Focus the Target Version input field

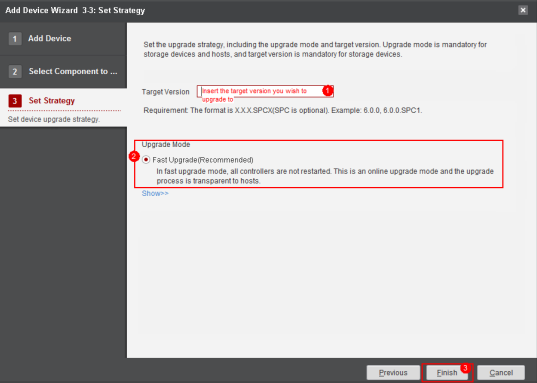265,91
